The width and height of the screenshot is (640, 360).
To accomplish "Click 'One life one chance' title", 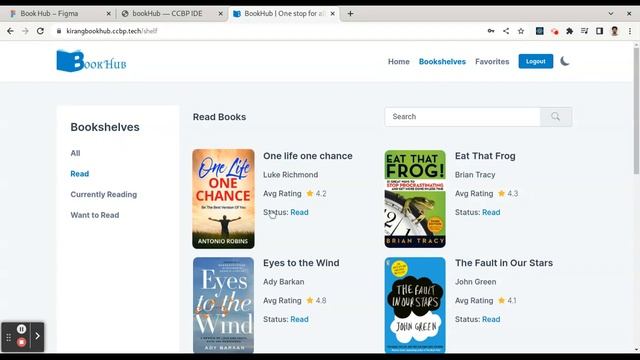I will 308,156.
